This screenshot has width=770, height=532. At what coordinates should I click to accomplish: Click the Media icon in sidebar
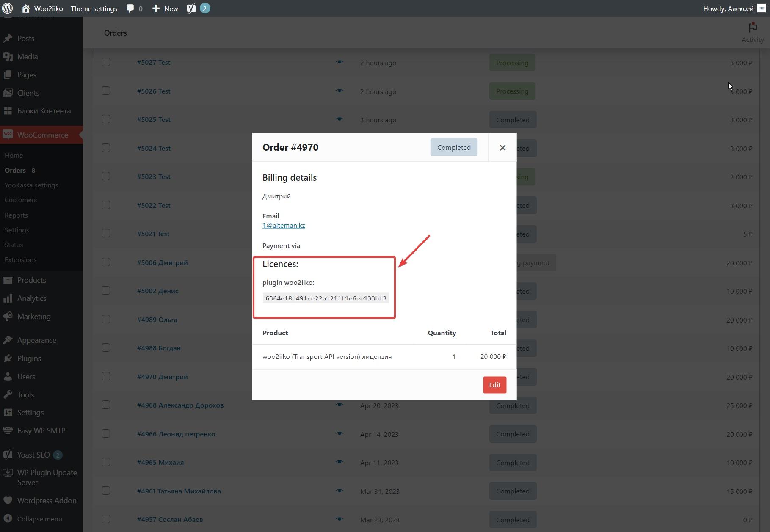tap(8, 56)
